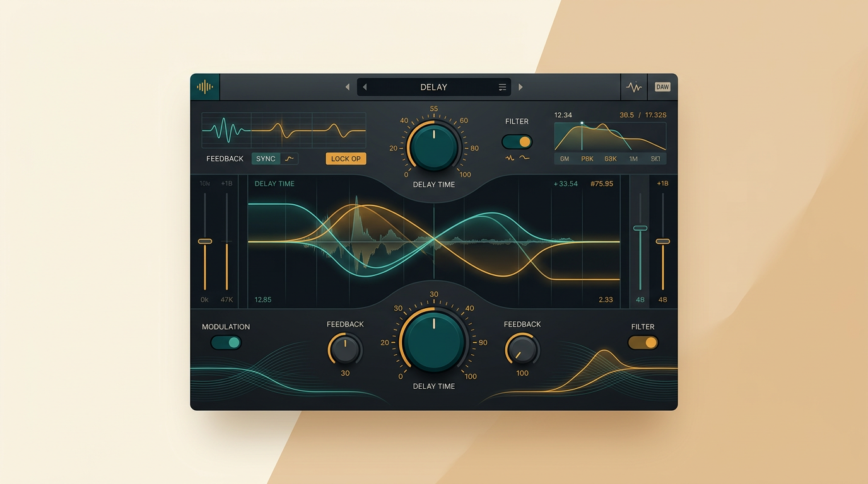Click the curve shape icon next to SYNC
This screenshot has height=484, width=868.
tap(290, 159)
